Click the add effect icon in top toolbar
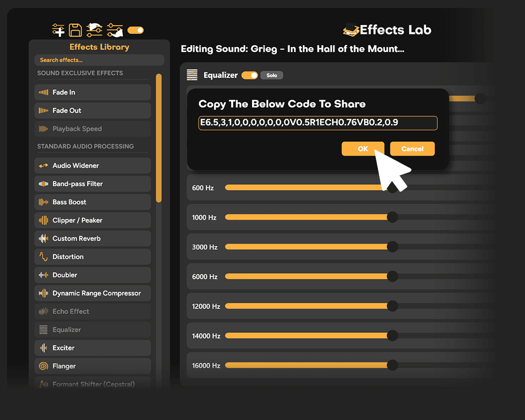 pyautogui.click(x=58, y=30)
